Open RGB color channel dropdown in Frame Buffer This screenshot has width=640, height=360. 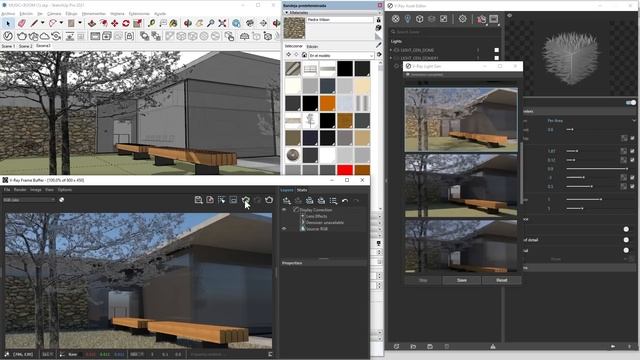point(29,200)
